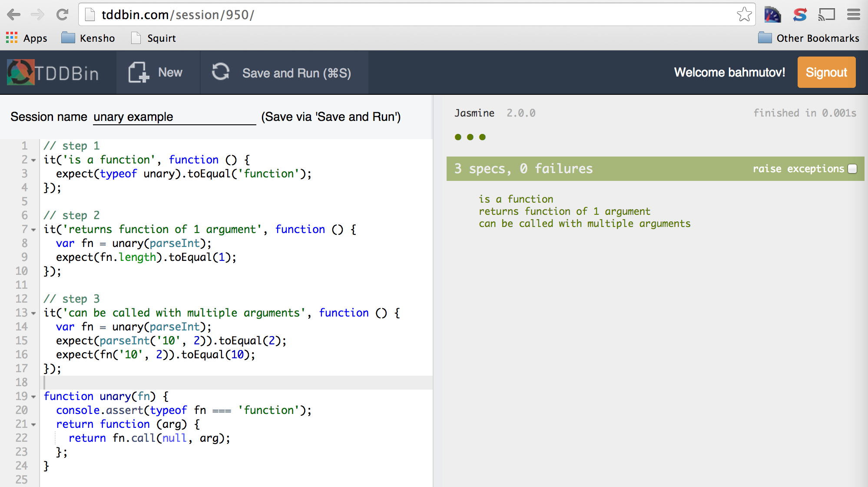Screen dimensions: 868x487
Task: Click the first green spec result dot
Action: (x=458, y=137)
